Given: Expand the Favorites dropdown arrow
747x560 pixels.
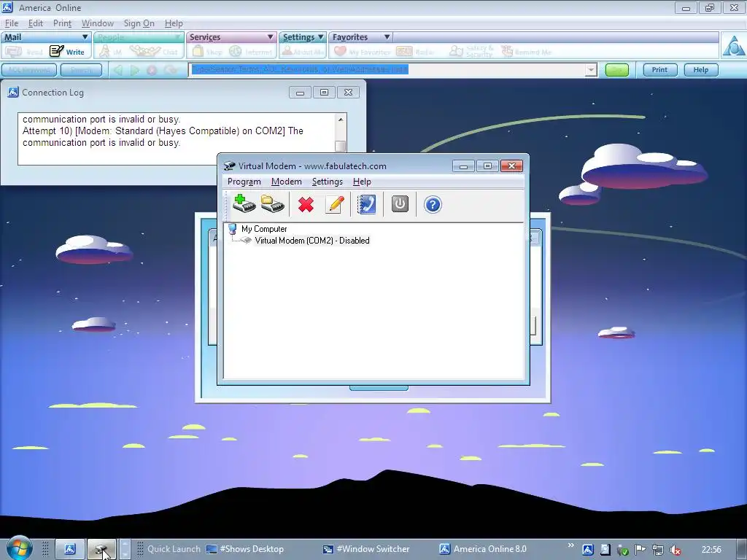Looking at the screenshot, I should click(x=387, y=37).
